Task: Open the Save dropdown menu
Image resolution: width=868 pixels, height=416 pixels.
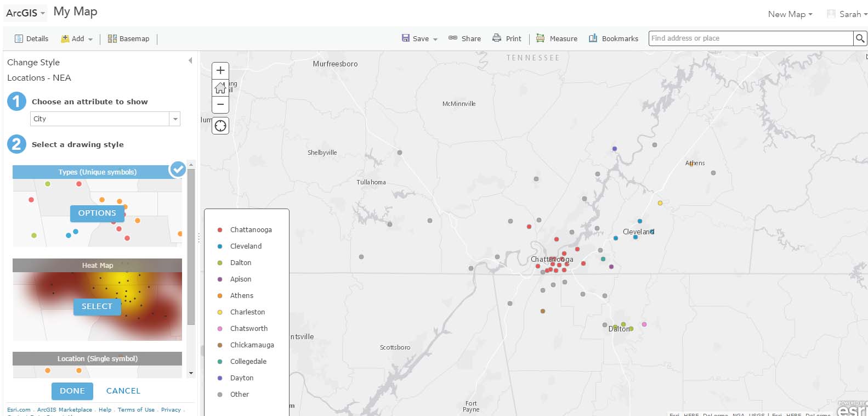Action: 420,38
